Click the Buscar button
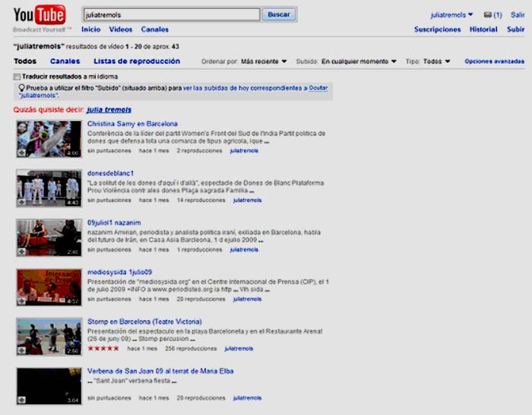 (x=279, y=14)
